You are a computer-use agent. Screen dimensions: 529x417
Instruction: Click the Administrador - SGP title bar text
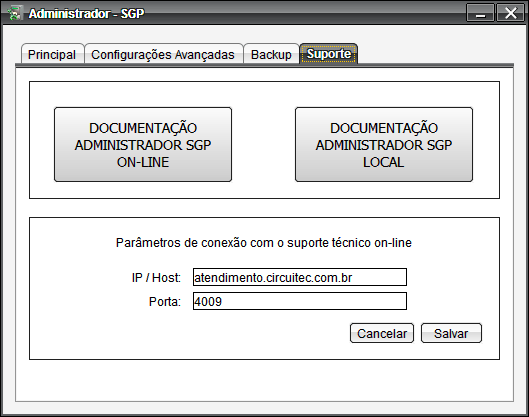tap(86, 13)
